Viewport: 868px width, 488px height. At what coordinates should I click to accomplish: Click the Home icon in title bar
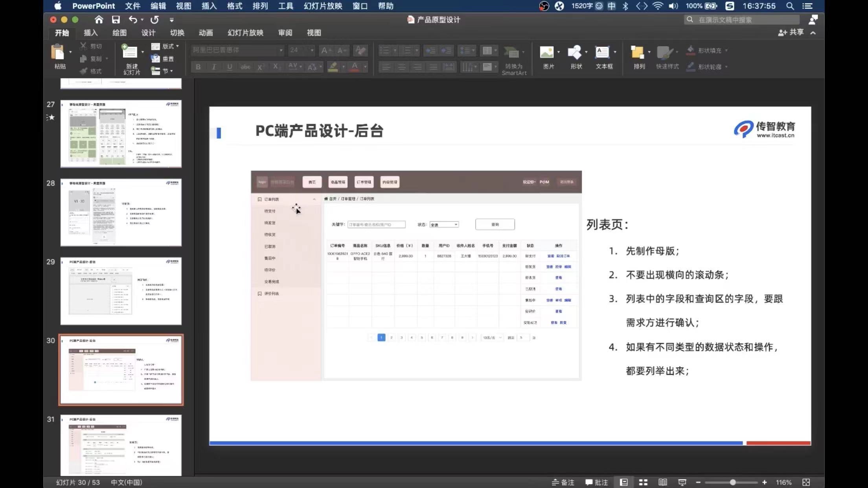(x=99, y=20)
